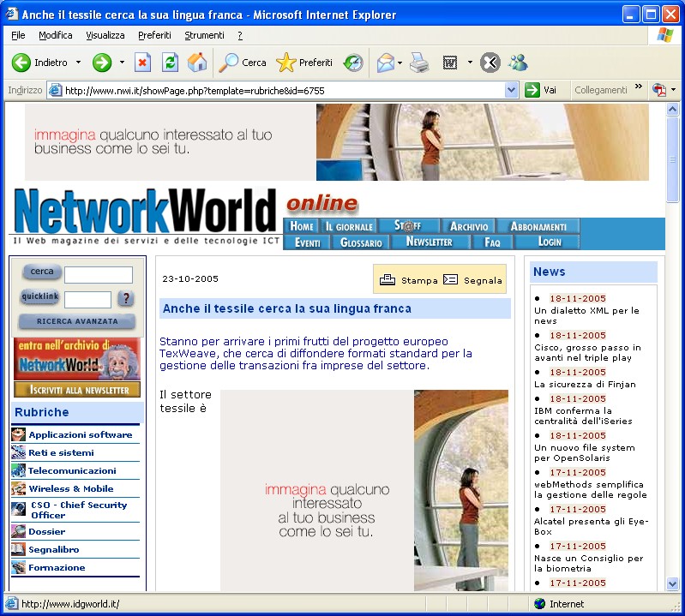Open the ? help menu
Viewport: 685px width, 616px height.
[240, 35]
